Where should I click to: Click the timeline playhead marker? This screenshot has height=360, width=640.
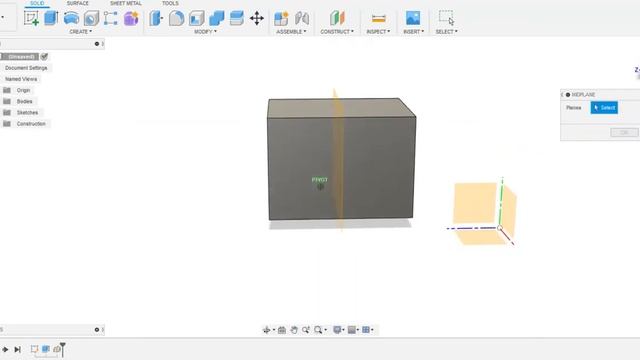coord(63,349)
